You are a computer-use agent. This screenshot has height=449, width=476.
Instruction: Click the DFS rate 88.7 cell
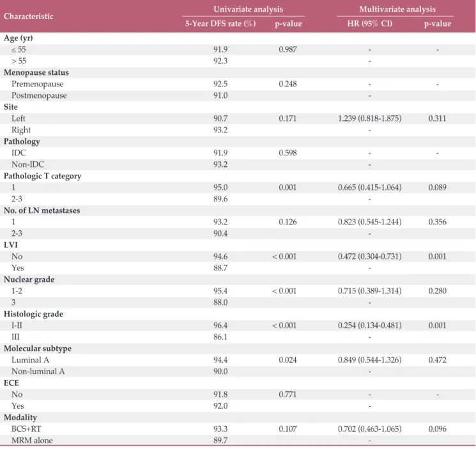(220, 268)
